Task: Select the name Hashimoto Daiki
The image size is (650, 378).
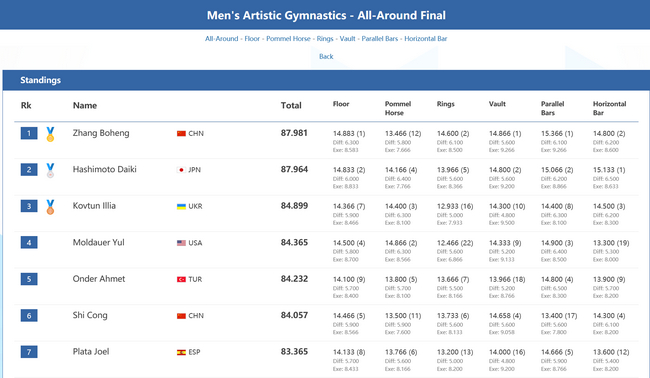Action: point(104,169)
